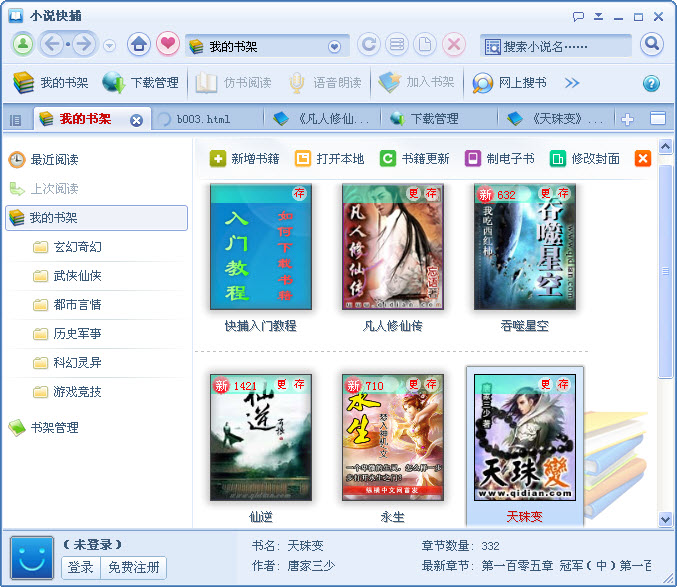Close the 我的书架 tab
677x587 pixels.
pos(136,120)
